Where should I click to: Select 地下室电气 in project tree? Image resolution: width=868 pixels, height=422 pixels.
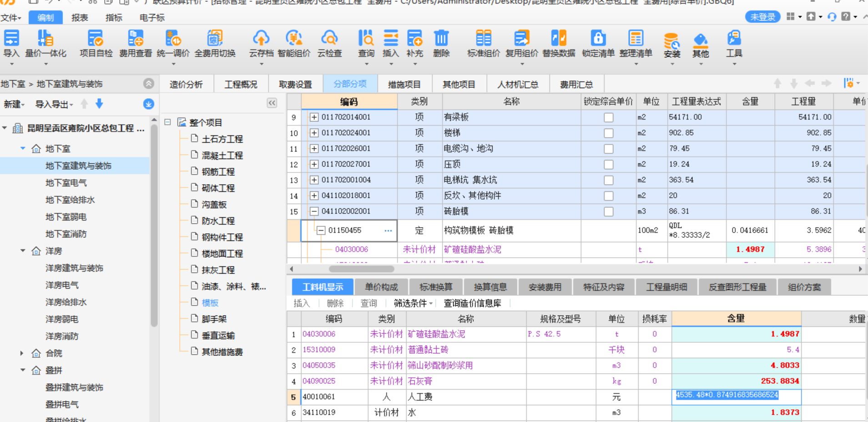tap(66, 183)
